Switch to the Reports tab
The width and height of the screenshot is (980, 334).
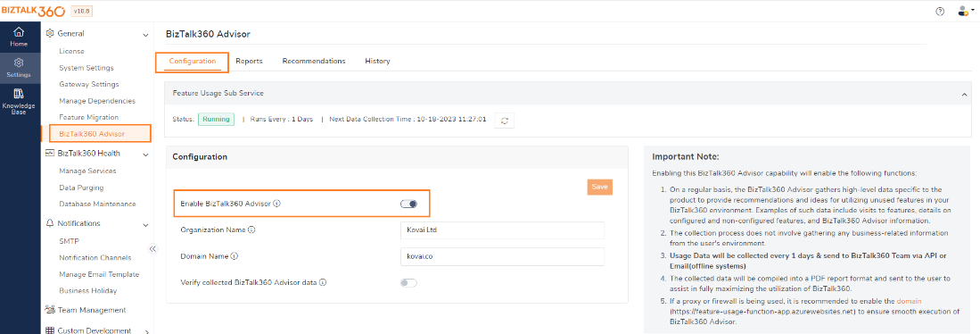249,62
